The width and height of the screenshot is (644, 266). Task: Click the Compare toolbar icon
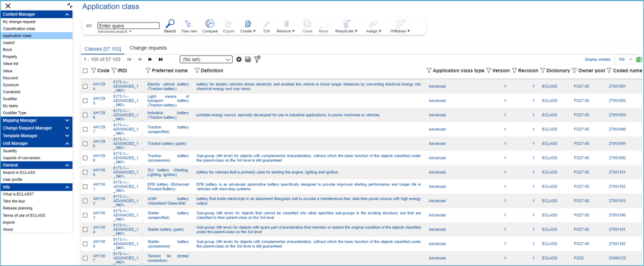point(210,24)
